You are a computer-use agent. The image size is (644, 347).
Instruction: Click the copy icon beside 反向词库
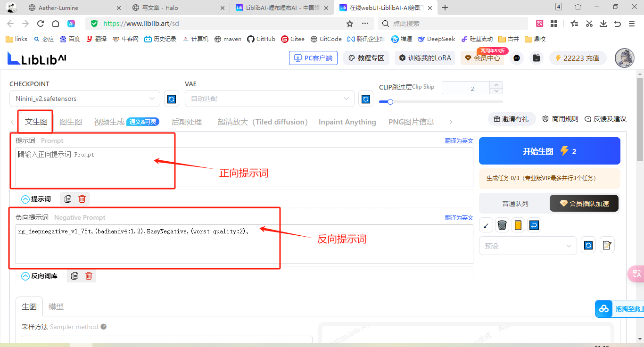[74, 276]
